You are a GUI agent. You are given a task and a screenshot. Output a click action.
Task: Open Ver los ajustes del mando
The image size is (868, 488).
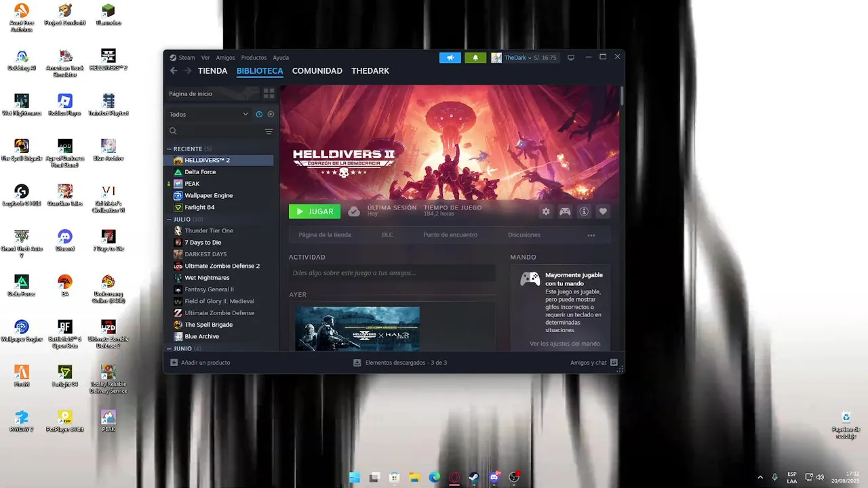565,344
